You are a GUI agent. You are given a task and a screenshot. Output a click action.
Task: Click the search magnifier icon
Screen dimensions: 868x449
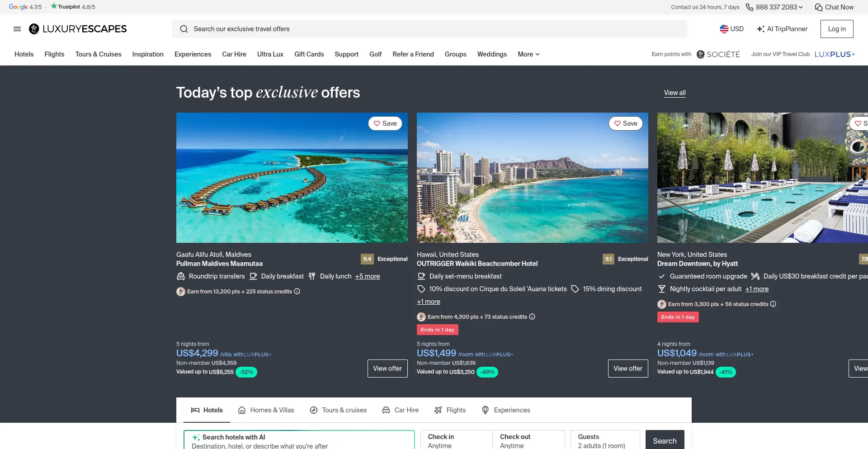(x=184, y=29)
